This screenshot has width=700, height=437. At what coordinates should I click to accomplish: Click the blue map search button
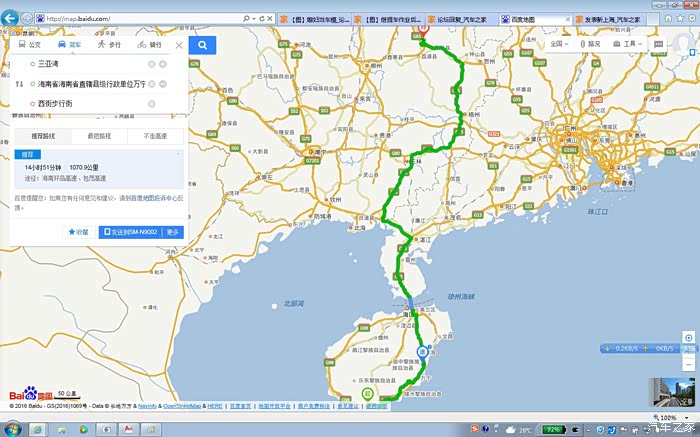coord(202,45)
